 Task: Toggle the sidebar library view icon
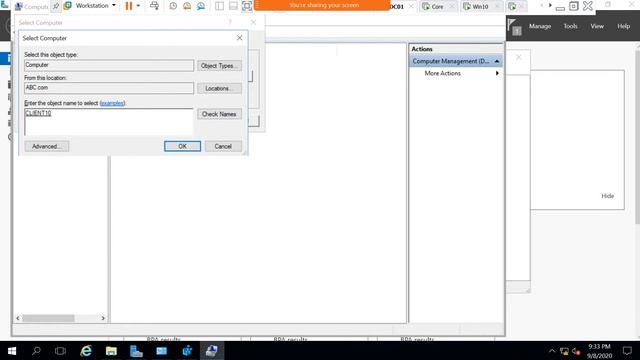point(219,6)
